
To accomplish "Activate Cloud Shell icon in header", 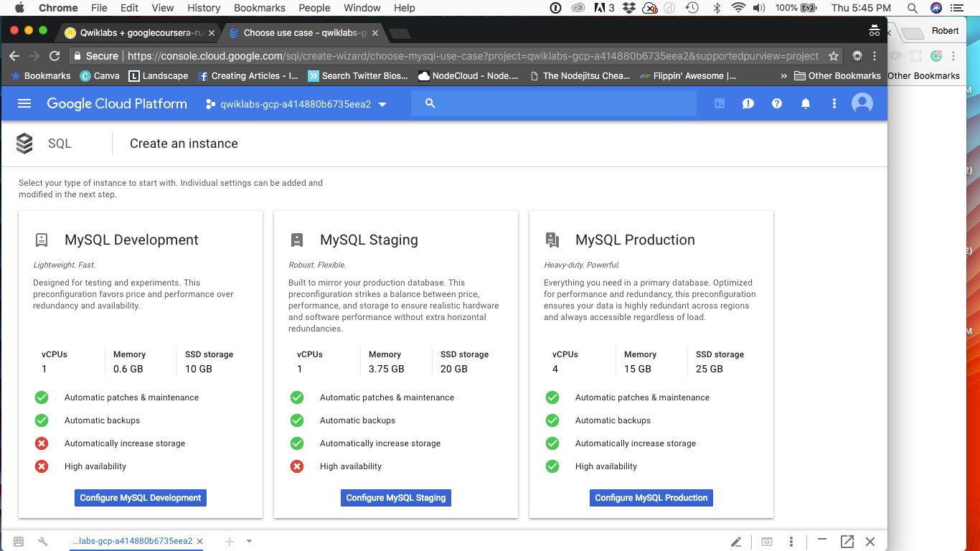I will coord(719,103).
